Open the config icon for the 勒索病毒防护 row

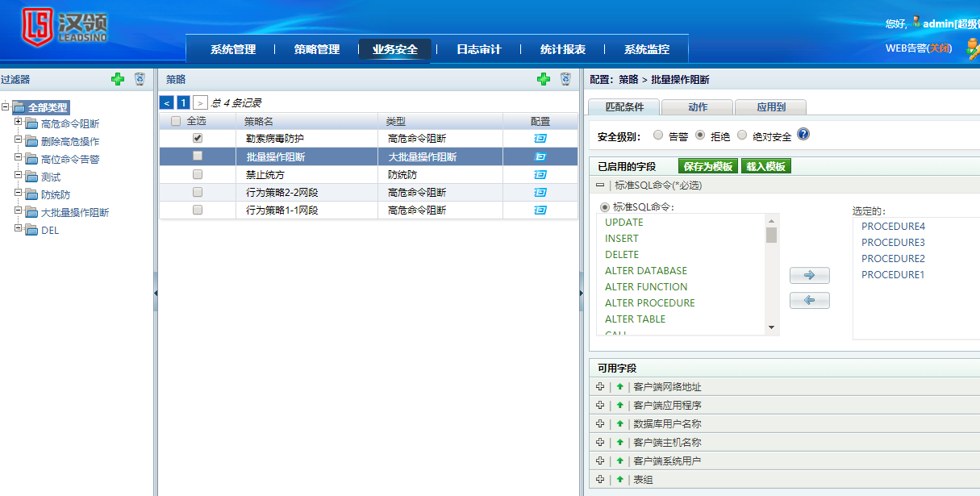[x=540, y=139]
